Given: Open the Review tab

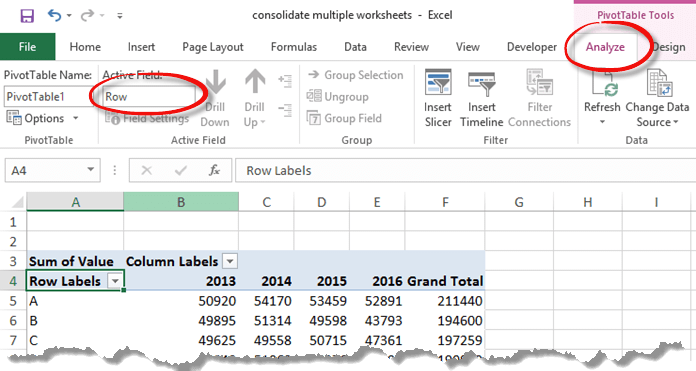Looking at the screenshot, I should 411,47.
